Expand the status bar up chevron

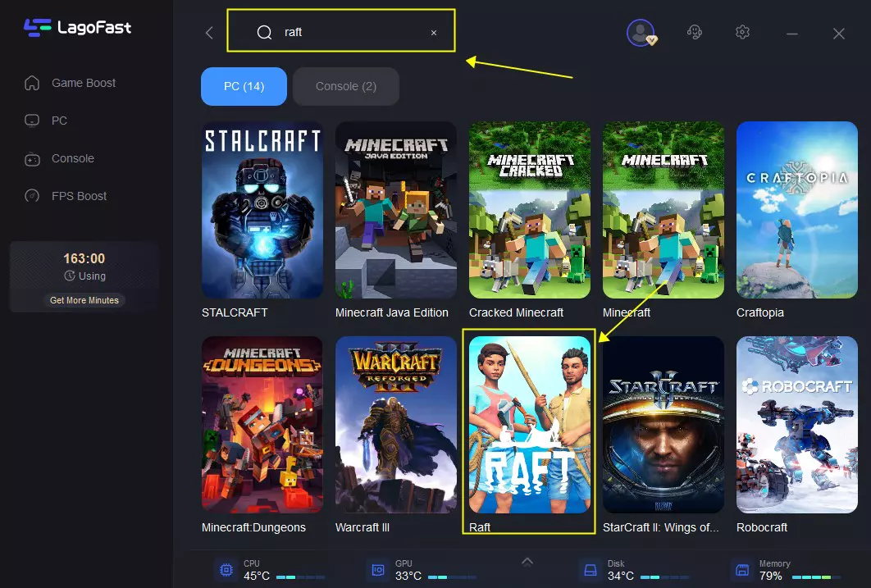[x=527, y=562]
